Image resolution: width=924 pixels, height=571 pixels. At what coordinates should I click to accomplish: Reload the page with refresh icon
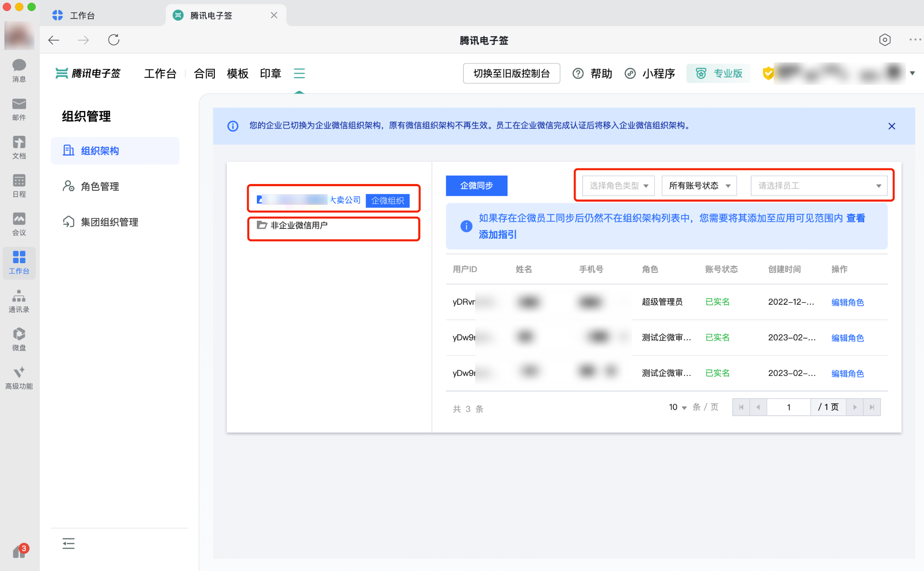(114, 40)
